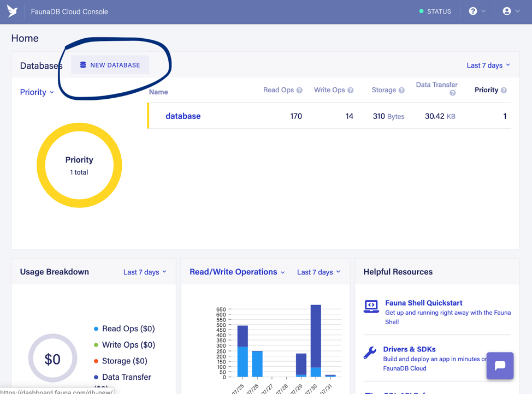This screenshot has height=394, width=532.
Task: Click the 310 Bytes storage value
Action: [388, 116]
